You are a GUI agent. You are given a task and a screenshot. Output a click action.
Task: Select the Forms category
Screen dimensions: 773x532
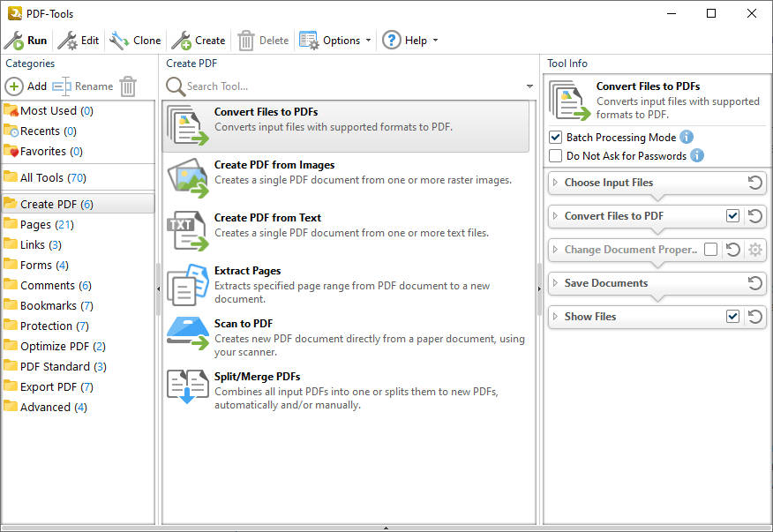coord(43,265)
